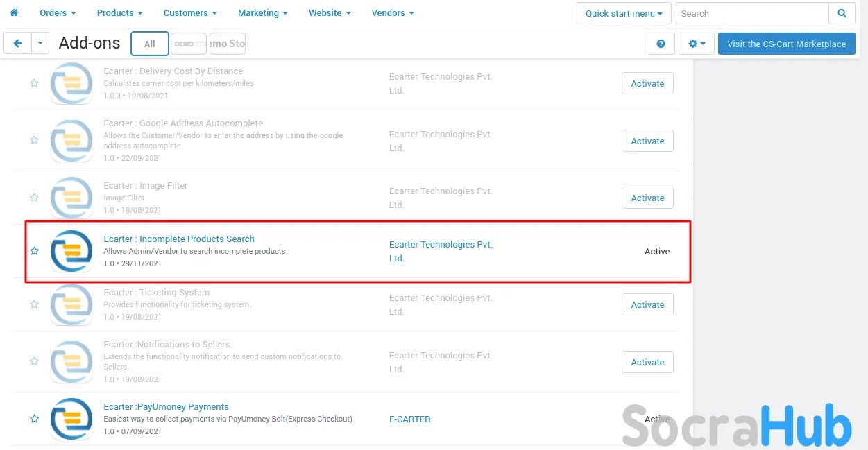
Task: Favorite the Incomplete Products Search add-on star
Action: click(34, 251)
